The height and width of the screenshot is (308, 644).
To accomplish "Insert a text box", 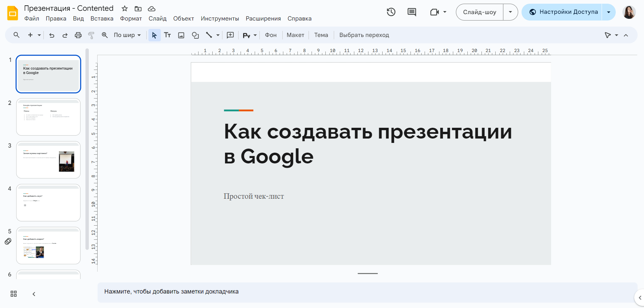I will click(x=167, y=35).
